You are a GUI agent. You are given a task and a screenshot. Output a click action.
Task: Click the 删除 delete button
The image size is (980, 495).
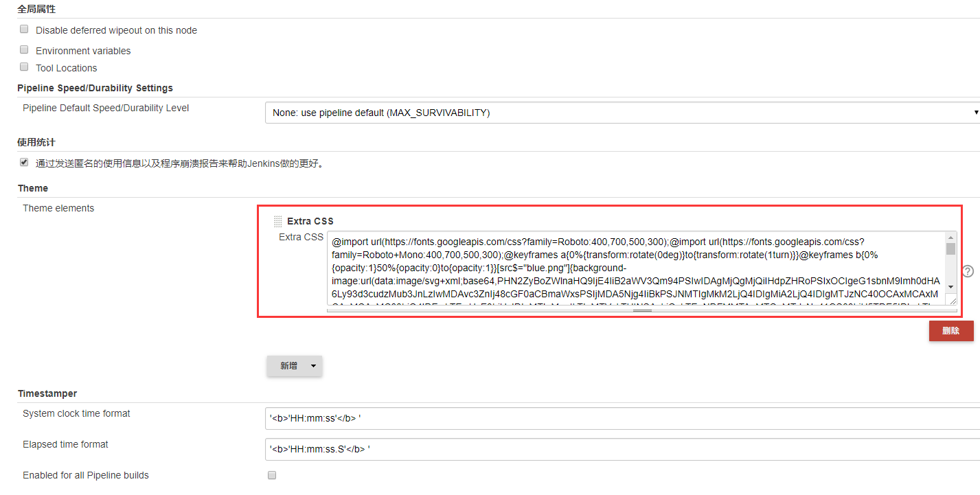(951, 330)
